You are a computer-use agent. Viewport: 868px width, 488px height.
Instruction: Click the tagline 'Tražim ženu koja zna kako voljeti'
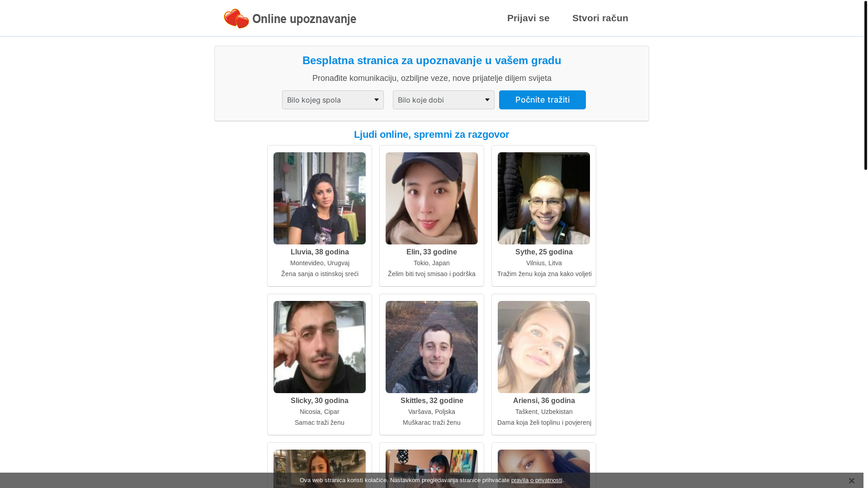[x=544, y=274]
